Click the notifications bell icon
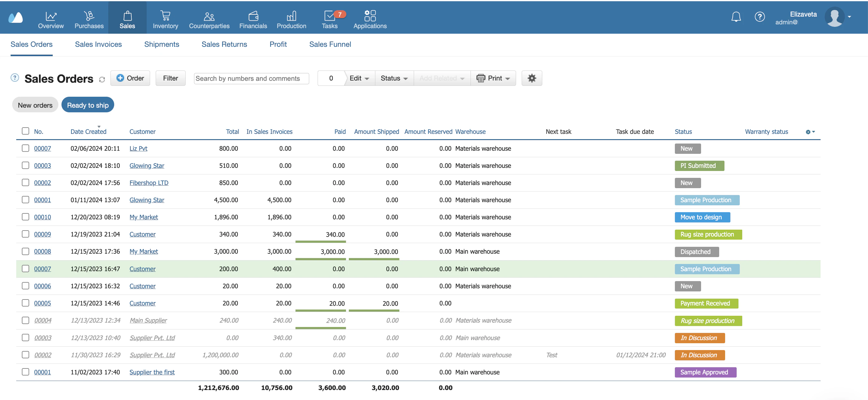Screen dimensions: 868x400 click(736, 17)
